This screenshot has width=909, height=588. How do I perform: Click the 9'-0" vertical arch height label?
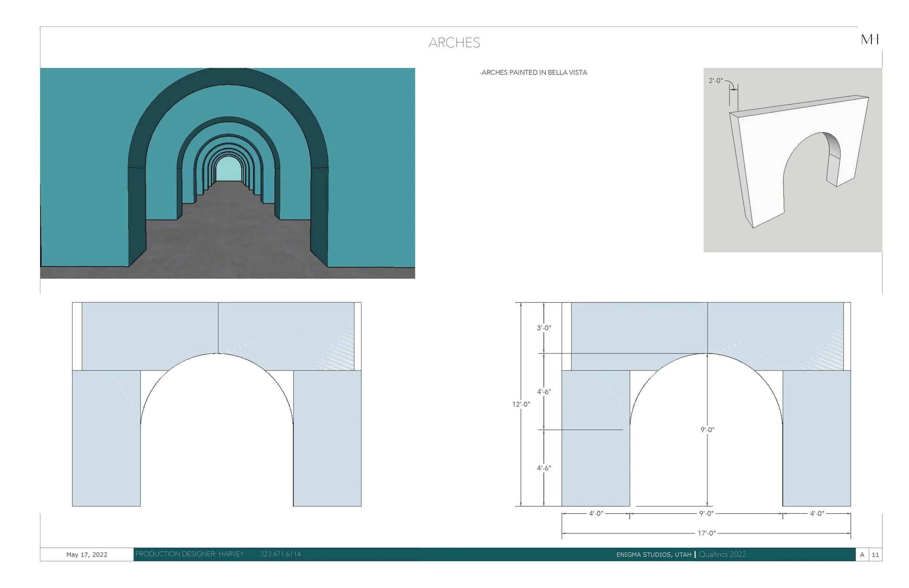pos(707,430)
